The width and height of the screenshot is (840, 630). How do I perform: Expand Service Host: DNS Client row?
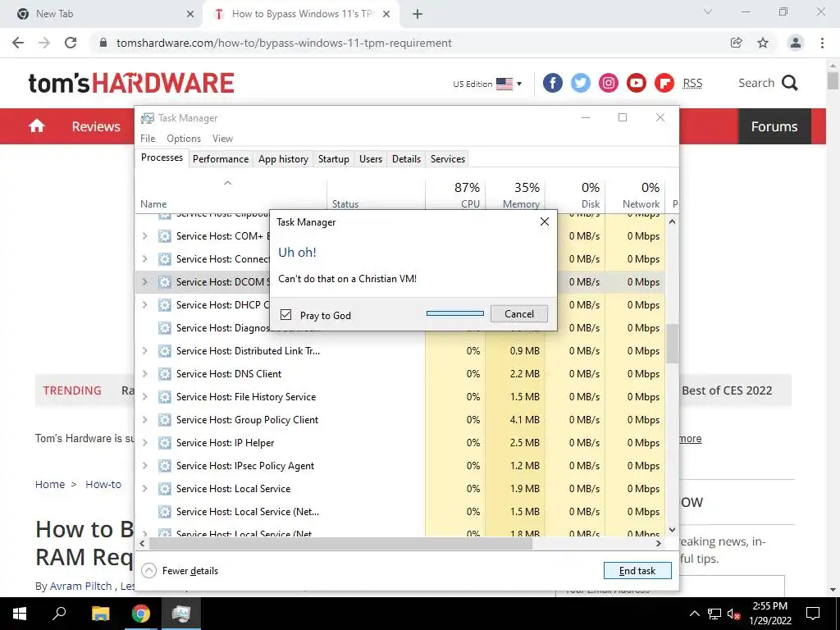click(x=144, y=374)
